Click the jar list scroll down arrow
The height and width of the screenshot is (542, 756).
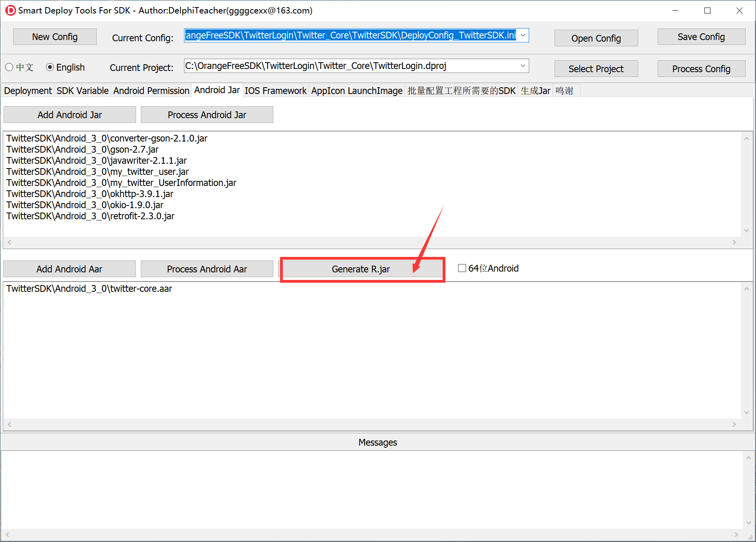(746, 230)
